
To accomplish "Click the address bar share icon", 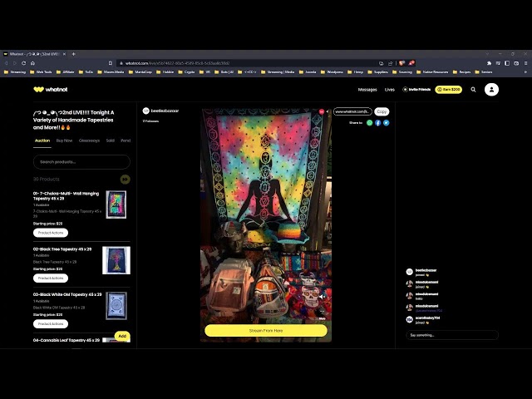I will (391, 63).
